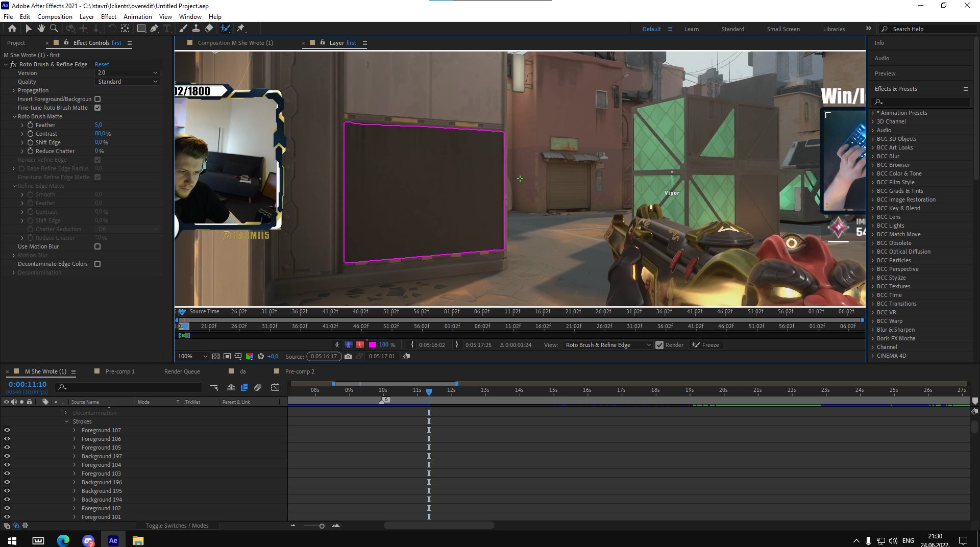This screenshot has height=547, width=980.
Task: Enable Use Motion Blur checkbox
Action: 97,246
